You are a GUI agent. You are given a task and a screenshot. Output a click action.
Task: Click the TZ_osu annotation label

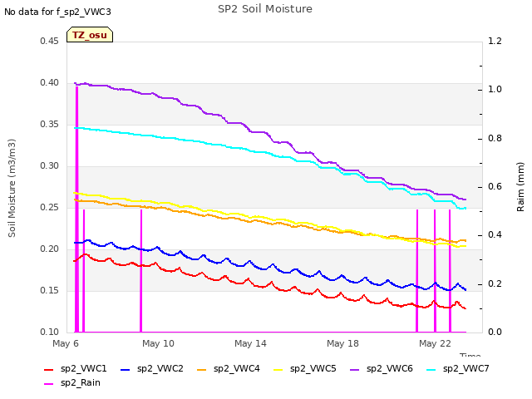(x=90, y=35)
